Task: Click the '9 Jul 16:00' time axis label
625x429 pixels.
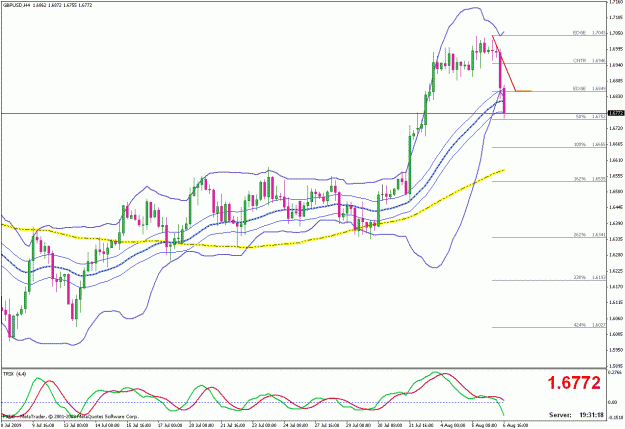Action: [43, 425]
